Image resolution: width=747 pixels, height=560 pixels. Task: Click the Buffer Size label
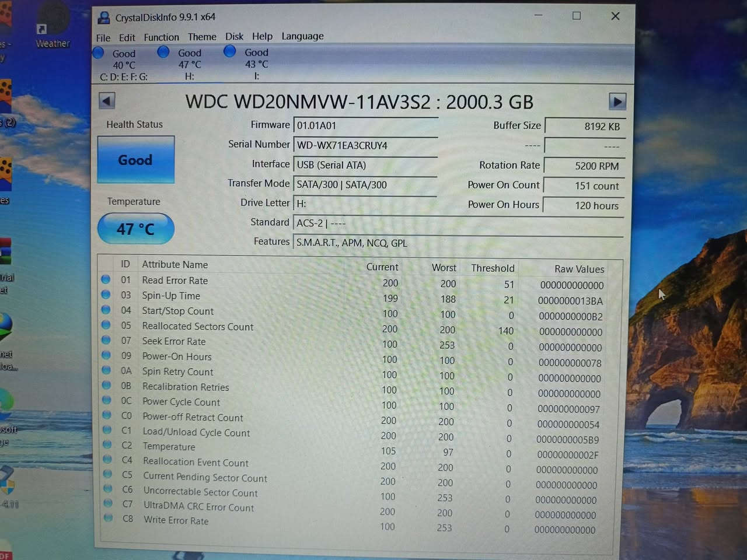click(x=517, y=125)
